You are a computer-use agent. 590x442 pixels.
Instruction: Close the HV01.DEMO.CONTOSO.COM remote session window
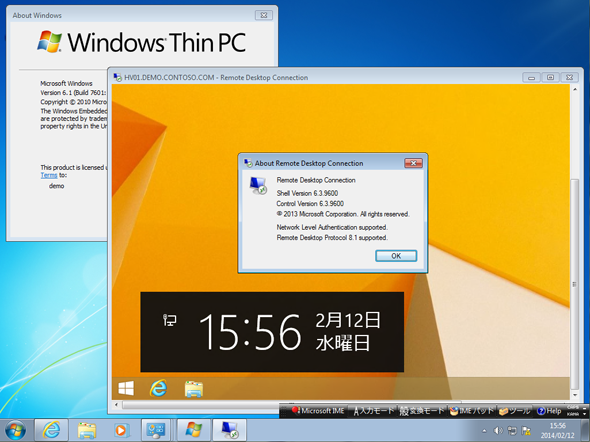coord(570,77)
